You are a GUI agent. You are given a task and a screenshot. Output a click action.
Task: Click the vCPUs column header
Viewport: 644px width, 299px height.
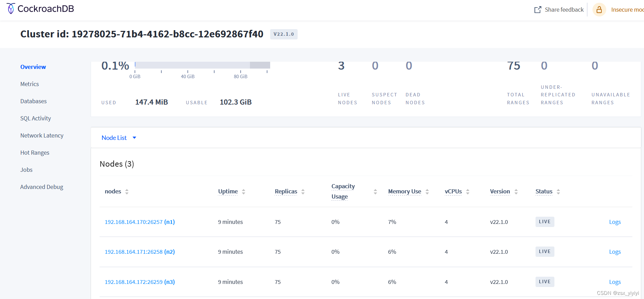(x=453, y=191)
